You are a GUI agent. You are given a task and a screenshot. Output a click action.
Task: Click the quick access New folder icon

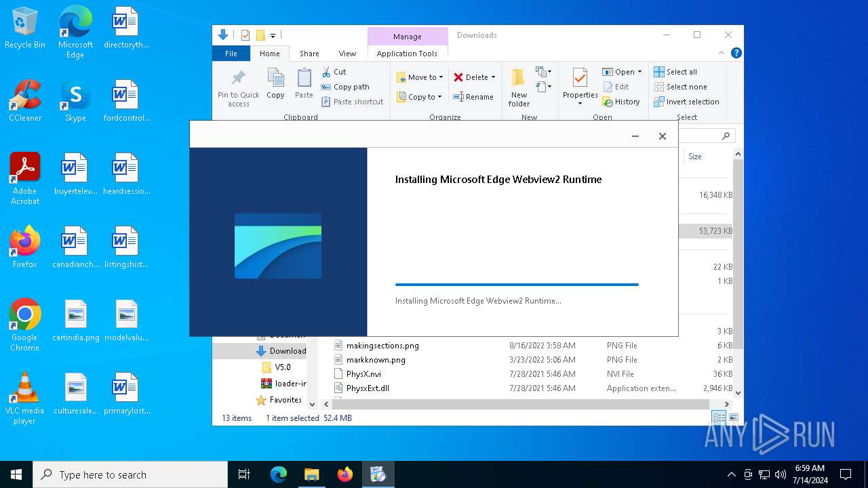tap(260, 35)
